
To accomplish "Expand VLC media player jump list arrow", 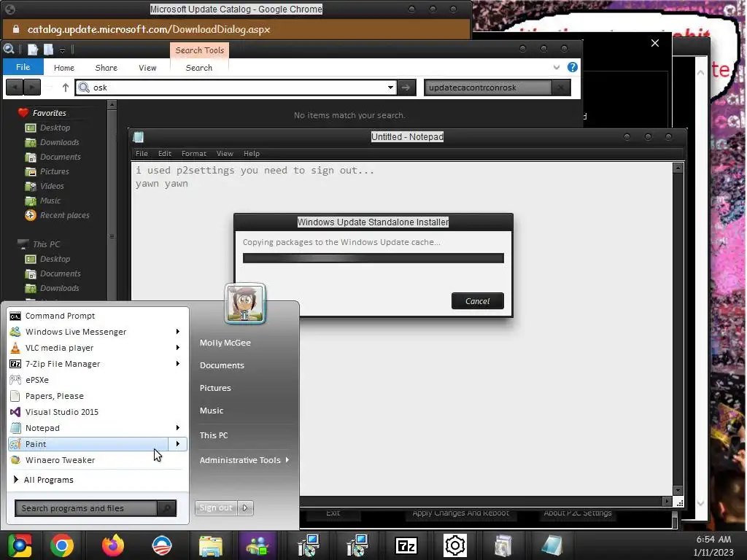I will click(x=178, y=348).
